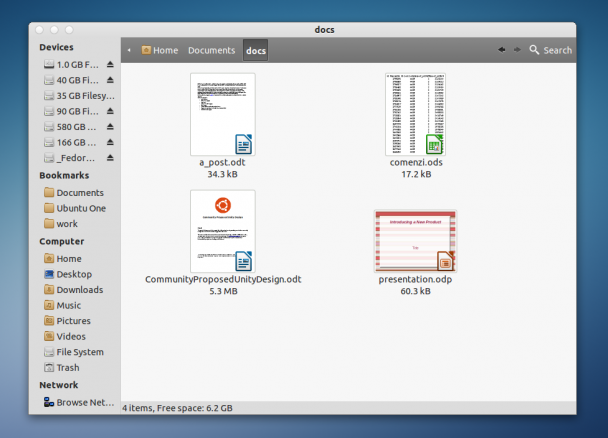Screen dimensions: 608x438
Task: Open Pictures in the sidebar
Action: point(67,321)
